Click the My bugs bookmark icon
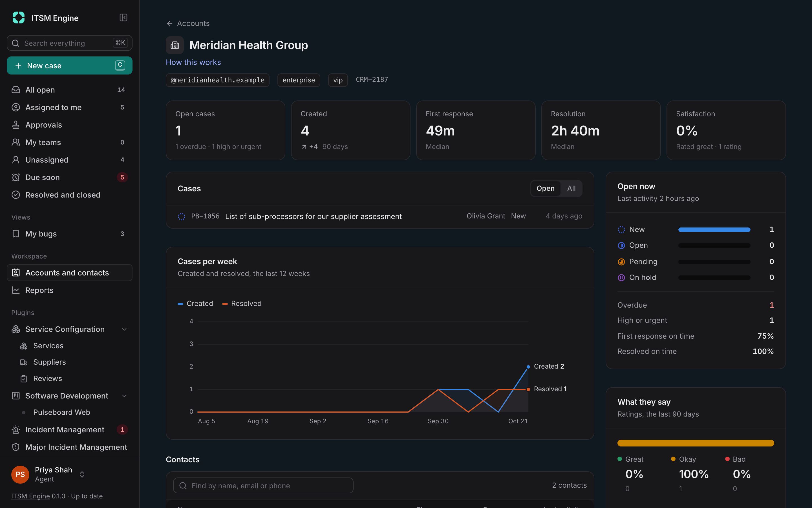 coord(16,233)
